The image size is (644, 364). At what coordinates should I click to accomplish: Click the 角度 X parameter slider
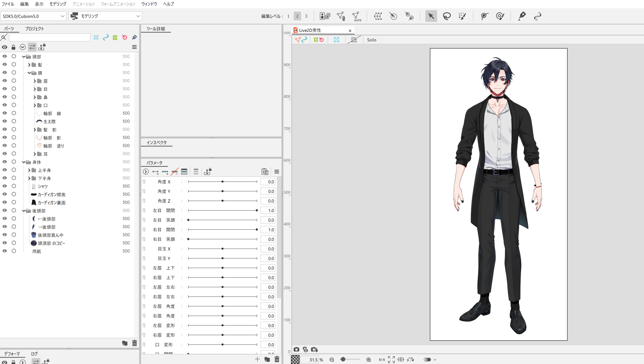pos(222,182)
